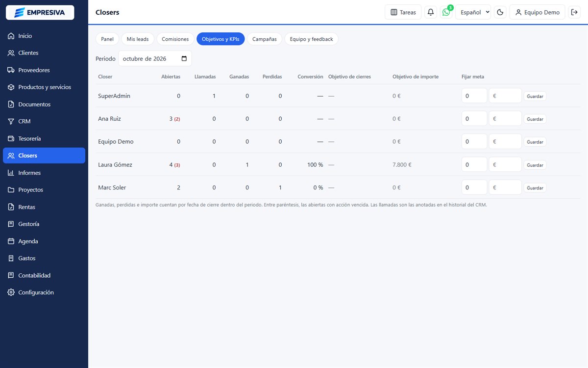Click the Gastos receipt icon

[11, 258]
